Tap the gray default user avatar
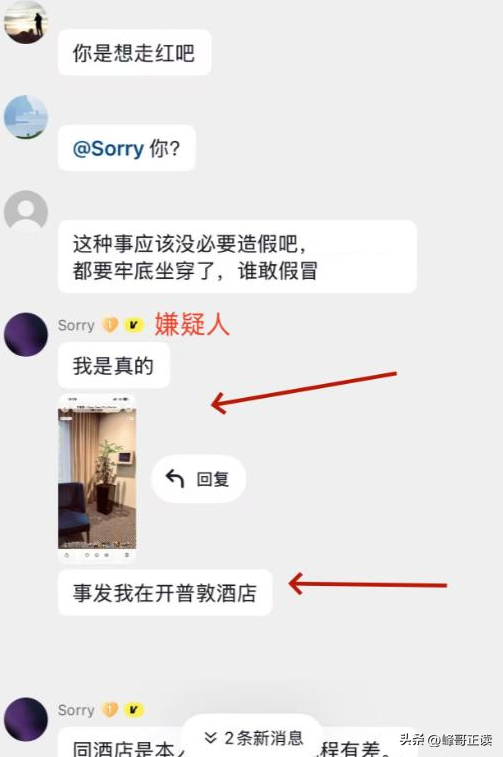Screen dimensions: 503x757 coord(26,212)
